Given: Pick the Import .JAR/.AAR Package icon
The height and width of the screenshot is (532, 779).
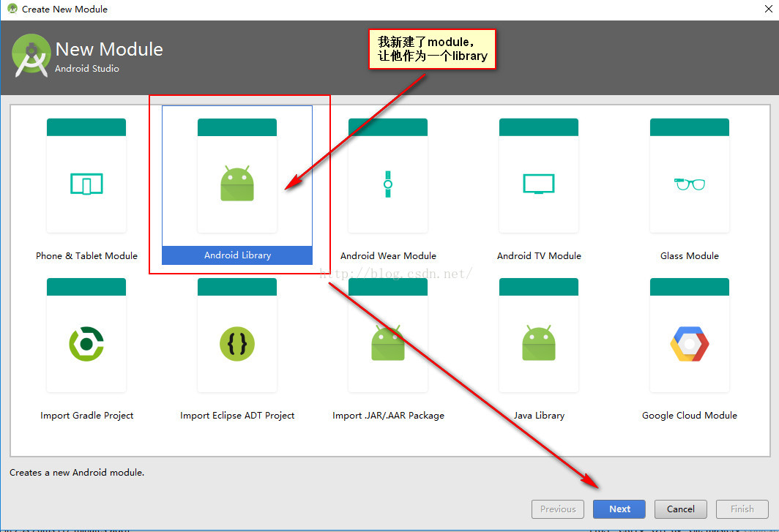Looking at the screenshot, I should tap(388, 342).
